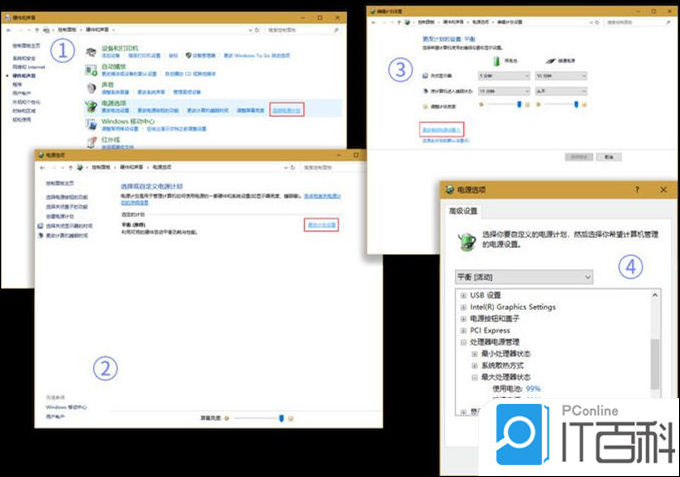Collapse the 最大处理器状态 node
The width and height of the screenshot is (680, 477).
(x=474, y=377)
